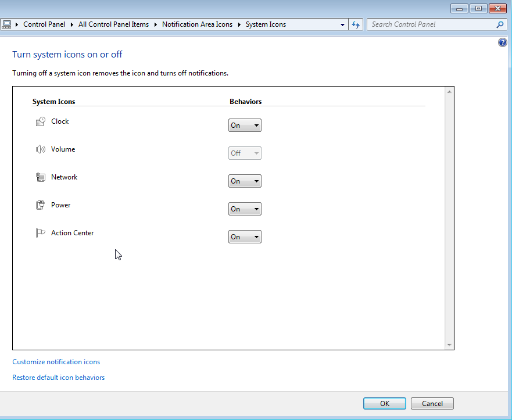Click the computer icon in the address bar
The width and height of the screenshot is (512, 420).
7,24
